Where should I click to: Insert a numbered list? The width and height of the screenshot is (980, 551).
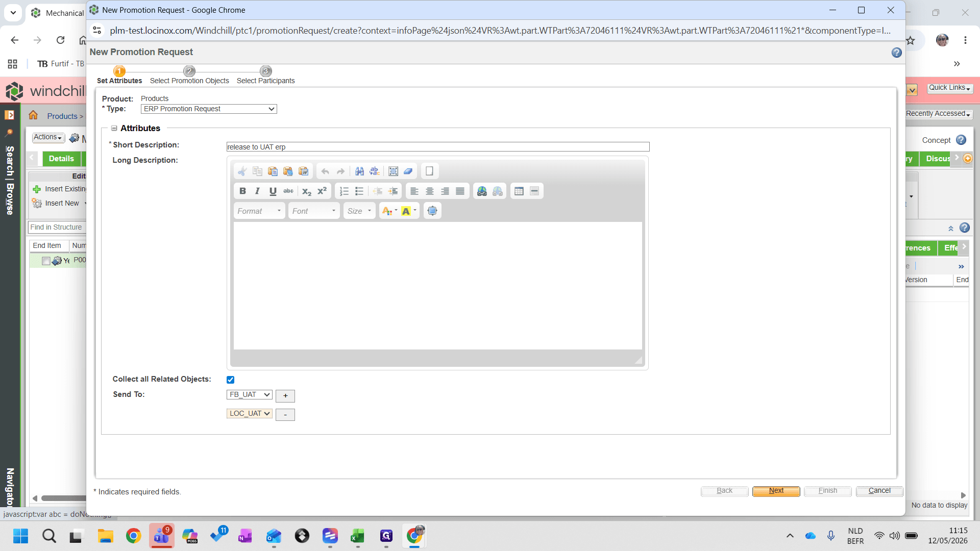344,191
